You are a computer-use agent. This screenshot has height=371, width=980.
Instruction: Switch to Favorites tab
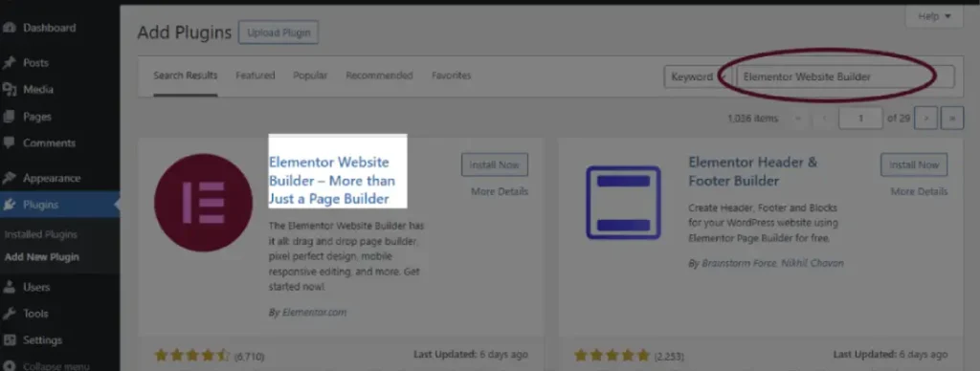(x=452, y=76)
